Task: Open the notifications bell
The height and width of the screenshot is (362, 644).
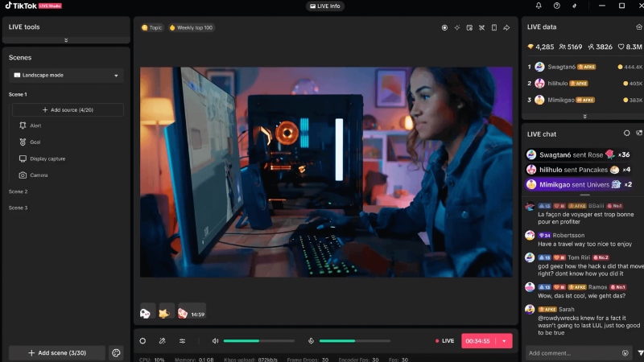Action: (539, 6)
